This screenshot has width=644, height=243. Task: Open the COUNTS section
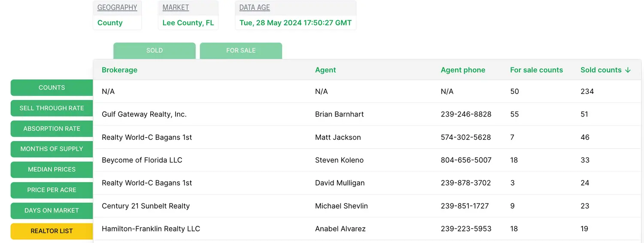[x=52, y=87]
